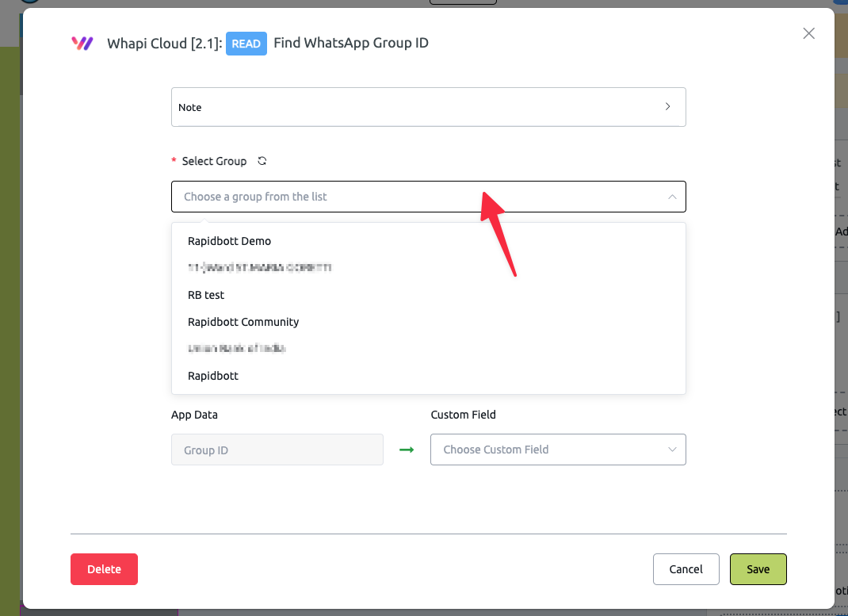Select blurred group below Rapidbott Demo

[259, 268]
